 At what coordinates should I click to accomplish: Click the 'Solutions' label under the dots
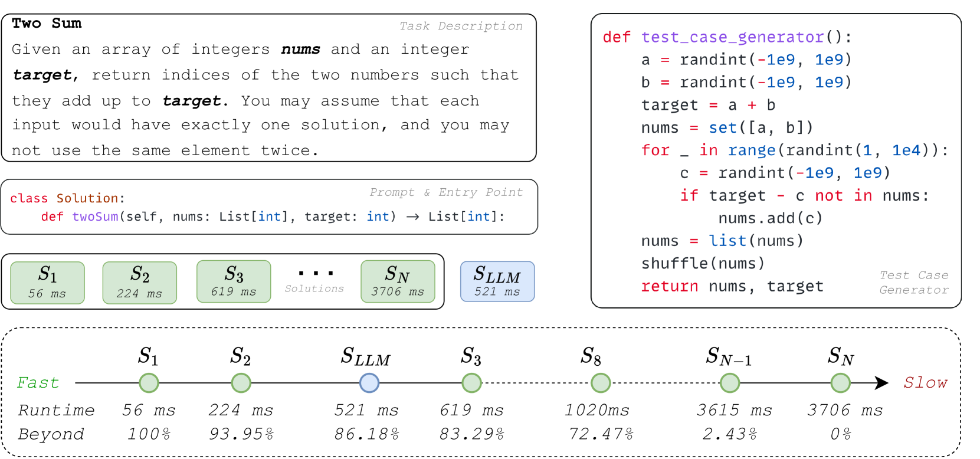314,288
